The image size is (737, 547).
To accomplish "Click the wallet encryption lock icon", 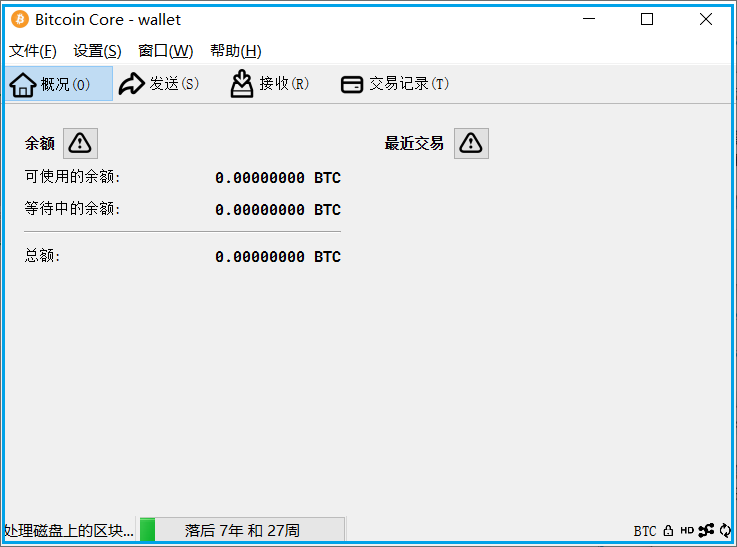I will pyautogui.click(x=668, y=531).
